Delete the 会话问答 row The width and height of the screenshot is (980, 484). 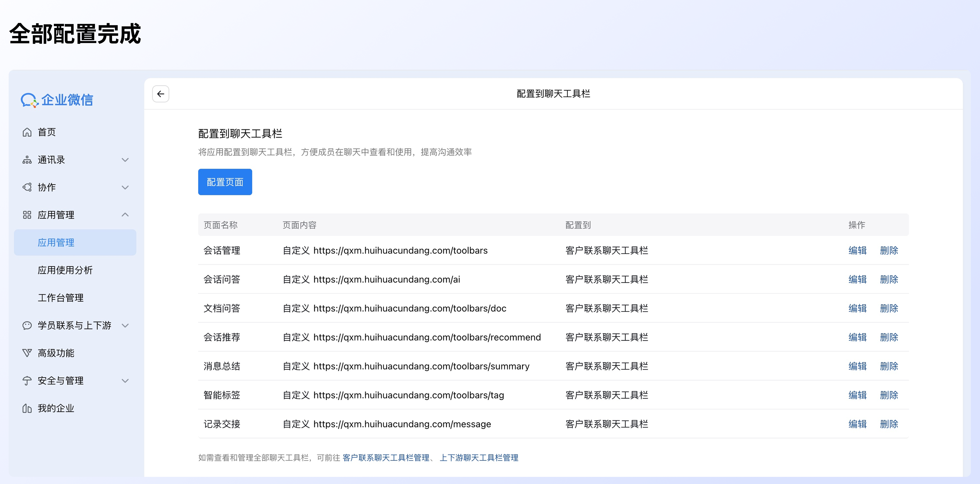(x=889, y=279)
